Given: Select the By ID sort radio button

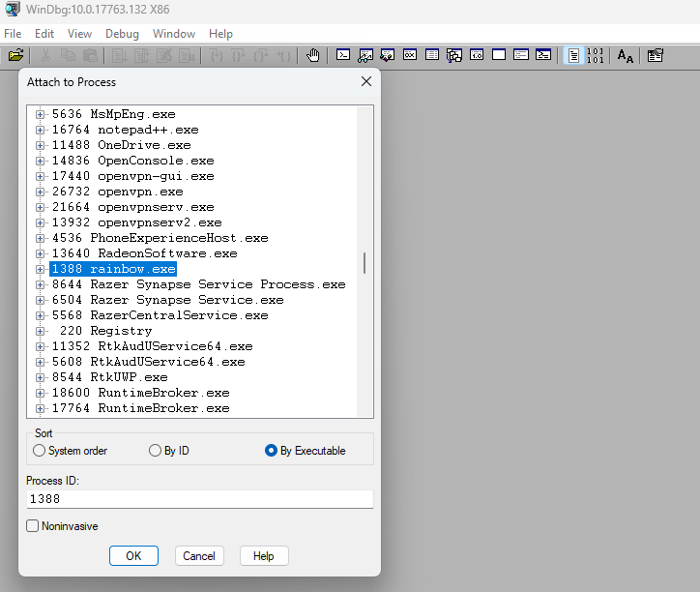Looking at the screenshot, I should tap(155, 451).
